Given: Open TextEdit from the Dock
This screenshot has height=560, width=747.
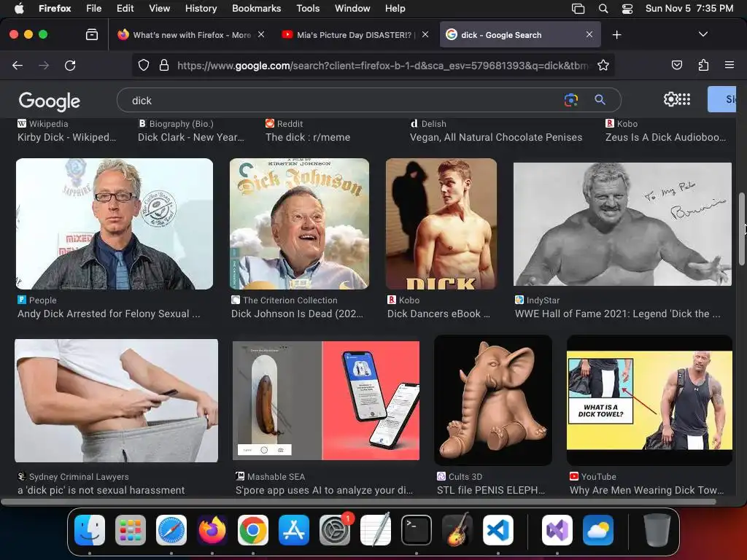Looking at the screenshot, I should tap(376, 530).
